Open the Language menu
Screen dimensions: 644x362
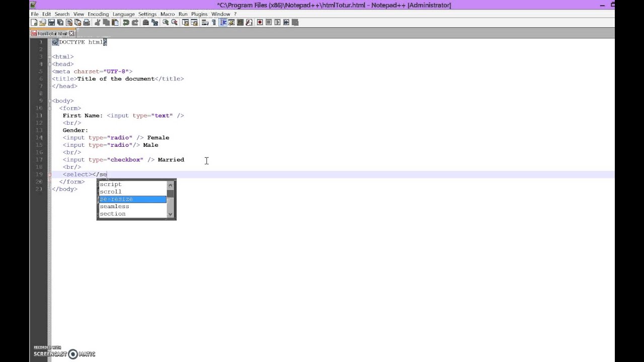tap(123, 14)
